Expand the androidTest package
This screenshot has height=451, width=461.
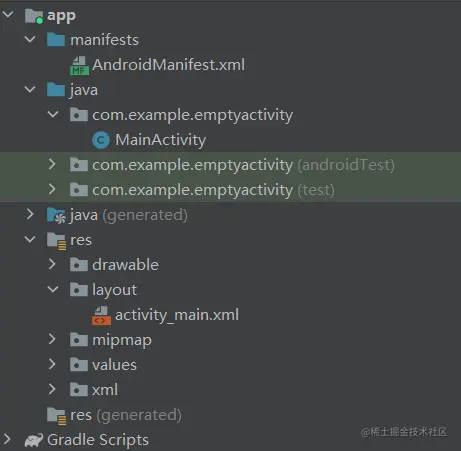tap(52, 164)
